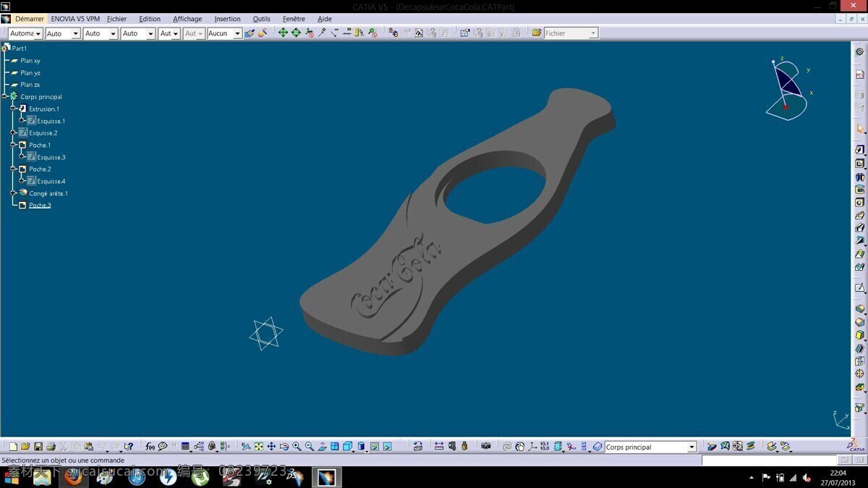Click the gear icon at top right toolbar
The image size is (868, 488).
[860, 51]
